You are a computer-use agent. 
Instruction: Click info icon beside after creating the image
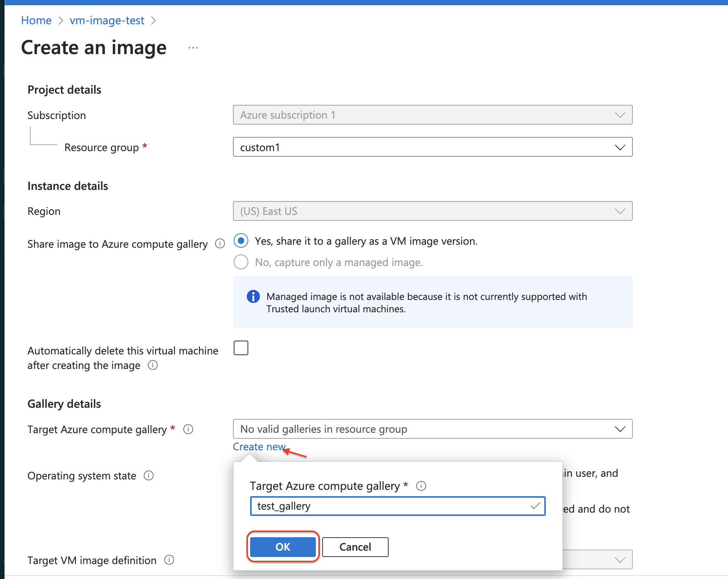[x=153, y=365]
